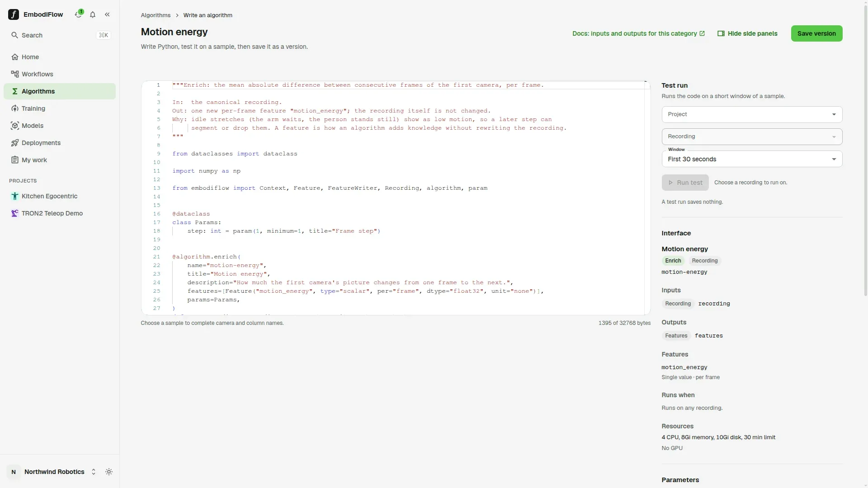Click the "1395 of 32768 bytes" counter
This screenshot has width=868, height=488.
point(624,323)
